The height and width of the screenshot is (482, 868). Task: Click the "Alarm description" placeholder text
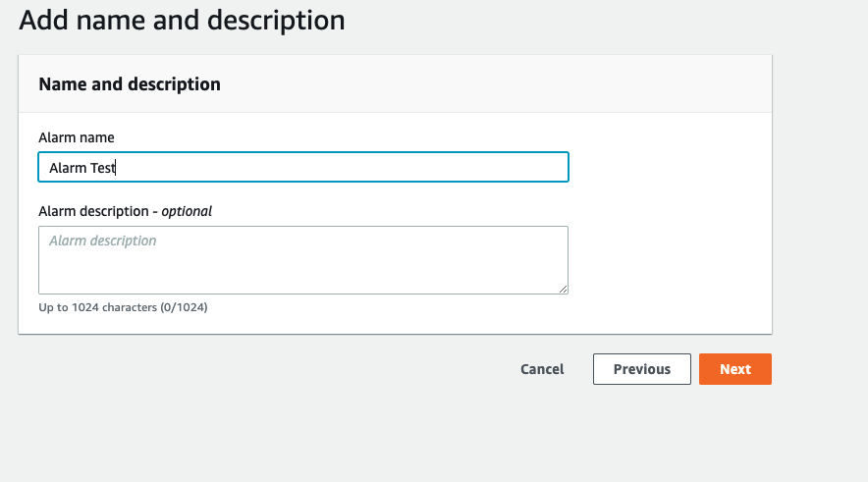(x=102, y=241)
